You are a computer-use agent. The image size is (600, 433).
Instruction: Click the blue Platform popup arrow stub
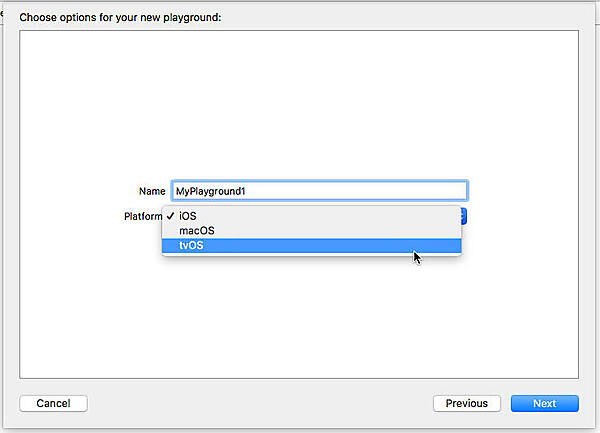[x=465, y=215]
